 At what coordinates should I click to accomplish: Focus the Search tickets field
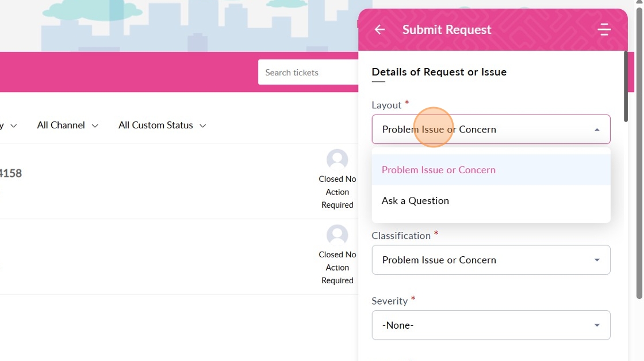(308, 73)
